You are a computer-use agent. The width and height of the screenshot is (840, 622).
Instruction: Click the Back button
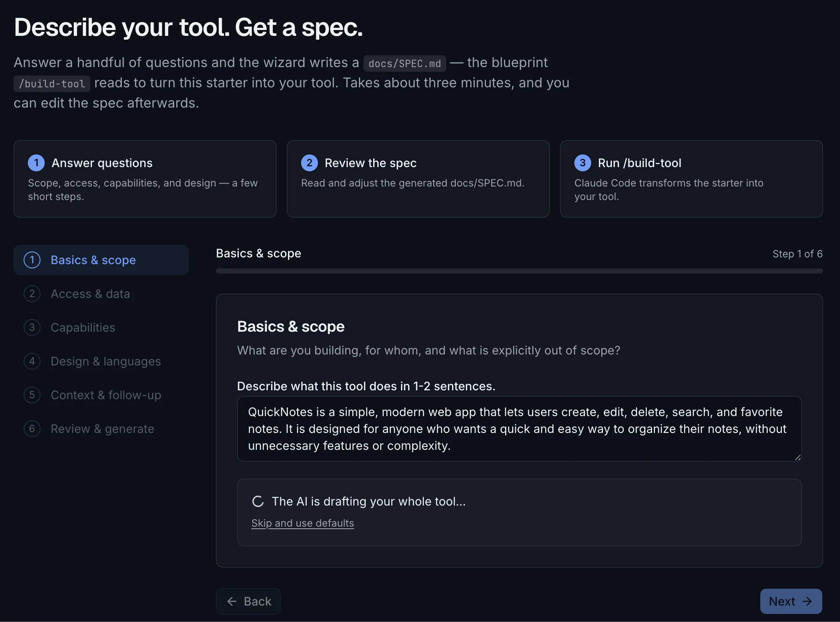[x=248, y=601]
